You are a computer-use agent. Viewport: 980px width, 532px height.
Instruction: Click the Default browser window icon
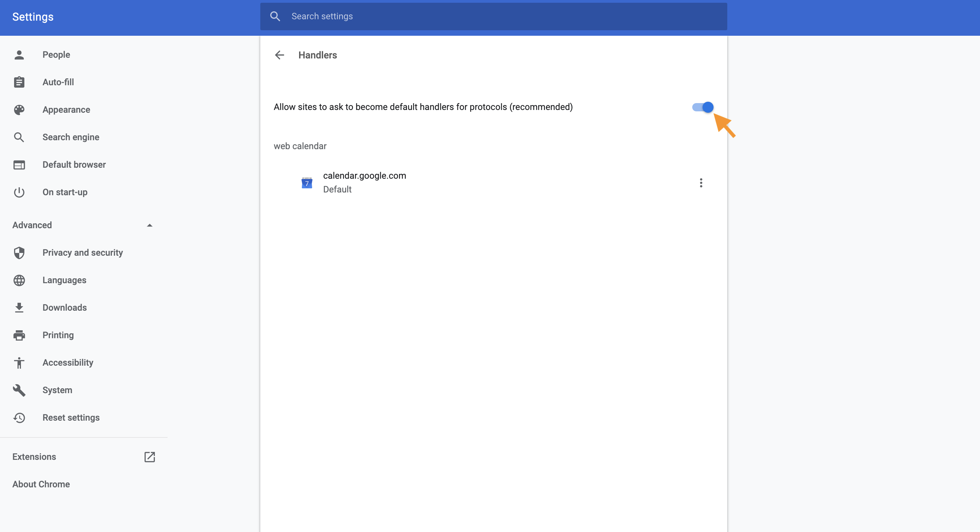point(19,165)
